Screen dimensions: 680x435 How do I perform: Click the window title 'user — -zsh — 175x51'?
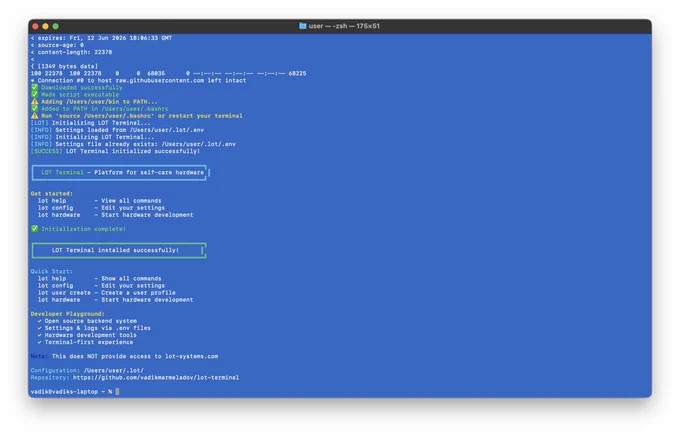tap(344, 26)
